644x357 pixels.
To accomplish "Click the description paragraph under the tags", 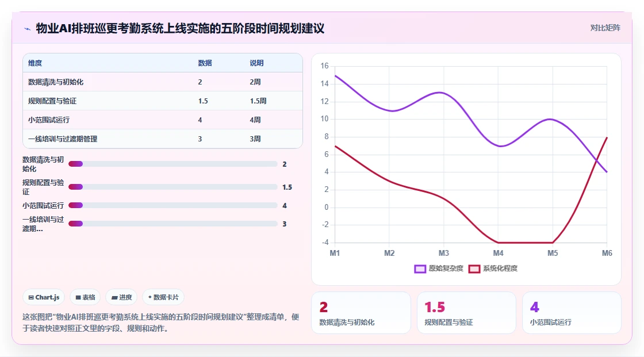I will (160, 323).
